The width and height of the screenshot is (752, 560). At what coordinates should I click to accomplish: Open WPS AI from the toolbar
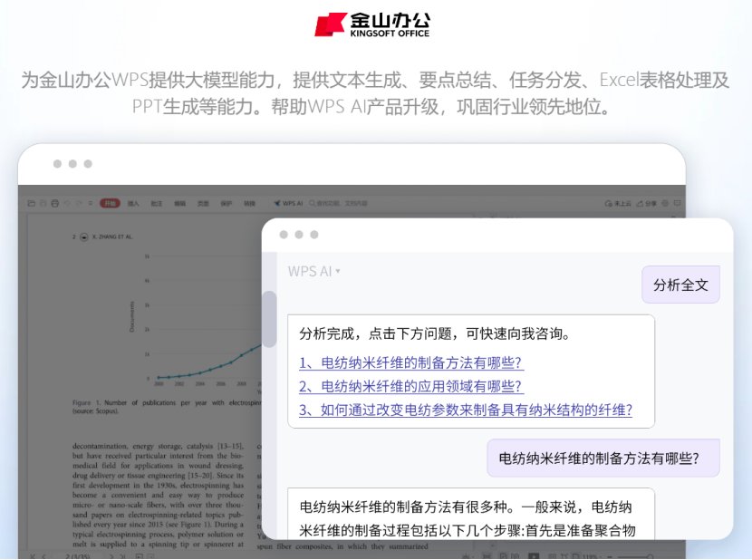click(288, 204)
